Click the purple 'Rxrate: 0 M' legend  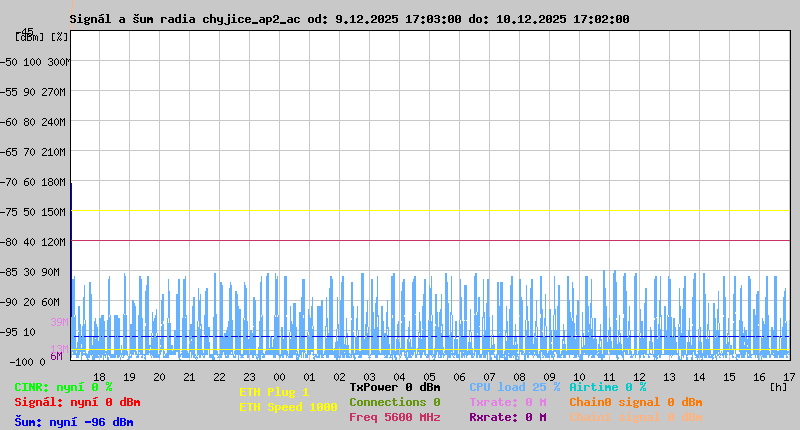click(x=507, y=417)
